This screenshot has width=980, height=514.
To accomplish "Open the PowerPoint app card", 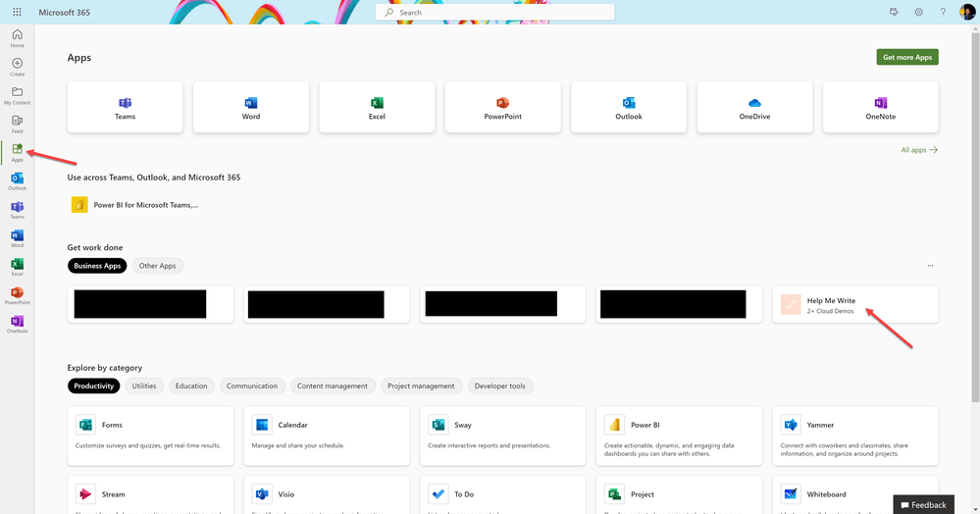I will point(502,107).
